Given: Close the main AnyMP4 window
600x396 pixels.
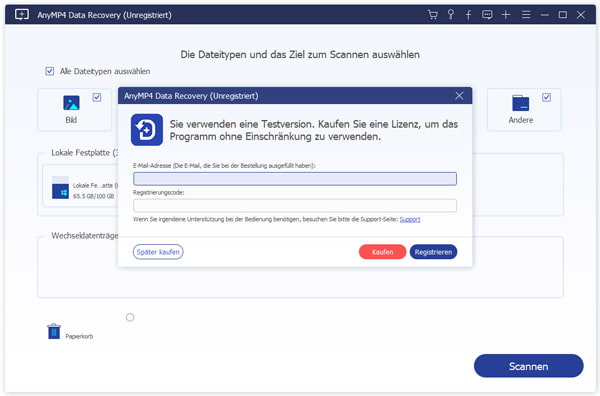Looking at the screenshot, I should (581, 15).
